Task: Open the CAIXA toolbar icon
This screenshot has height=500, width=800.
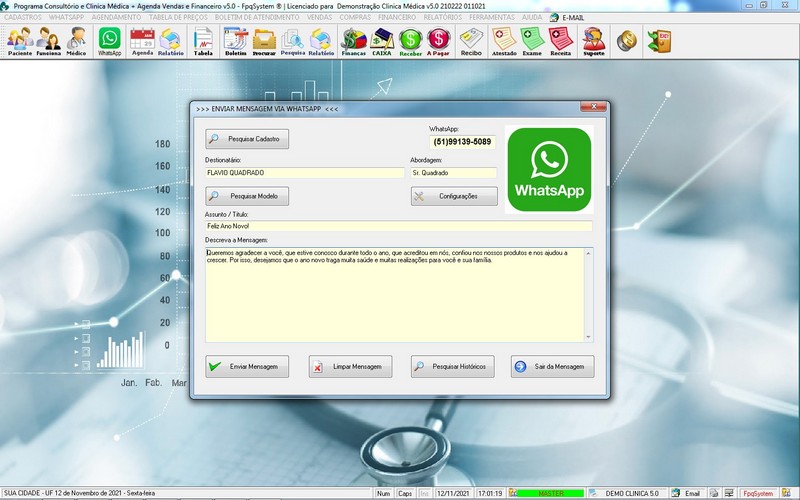Action: pos(382,41)
